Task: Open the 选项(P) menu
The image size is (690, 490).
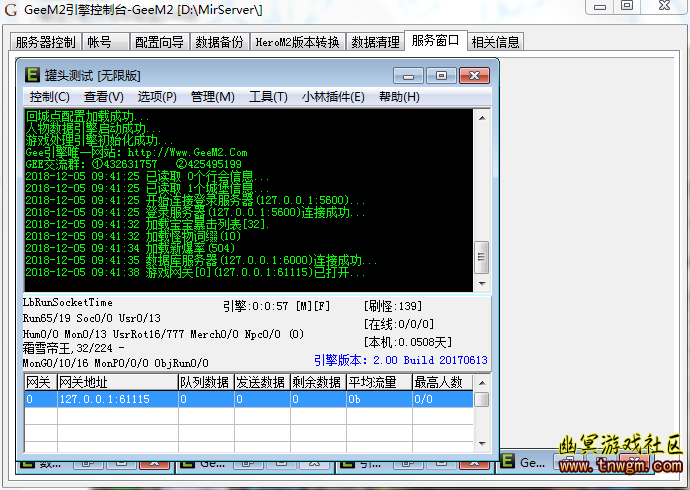Action: tap(157, 97)
